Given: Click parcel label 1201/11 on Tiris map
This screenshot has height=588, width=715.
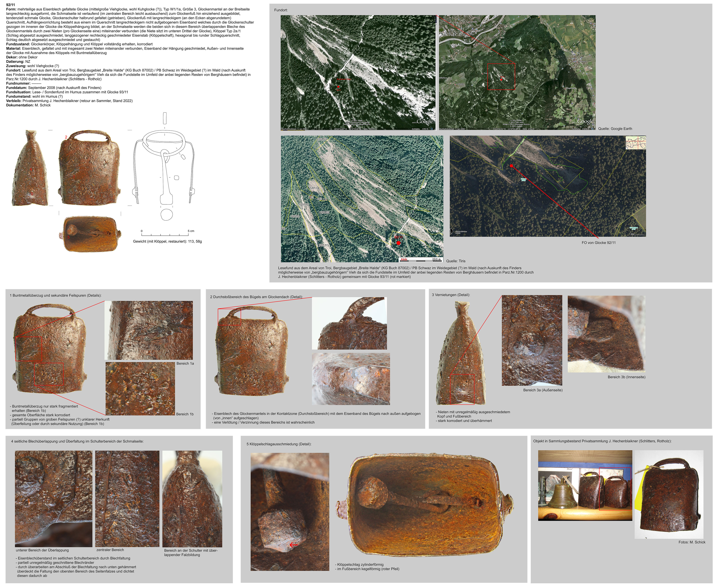Looking at the screenshot, I should click(368, 191).
